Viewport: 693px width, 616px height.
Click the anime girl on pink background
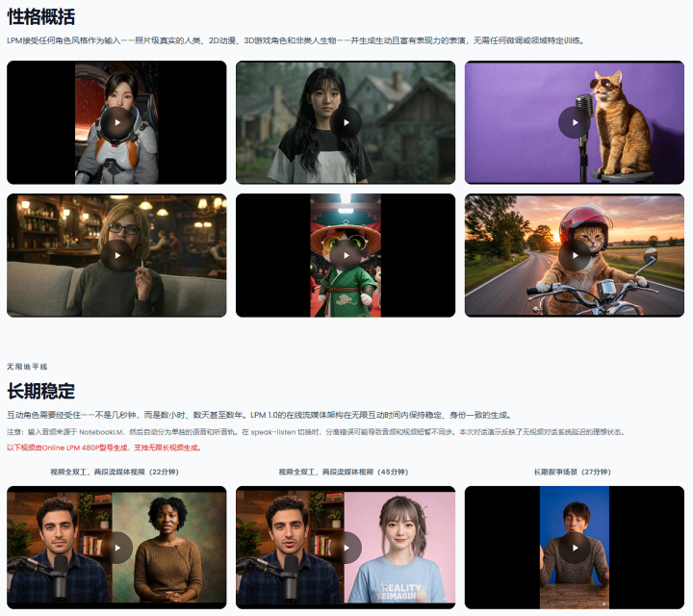pos(399,553)
